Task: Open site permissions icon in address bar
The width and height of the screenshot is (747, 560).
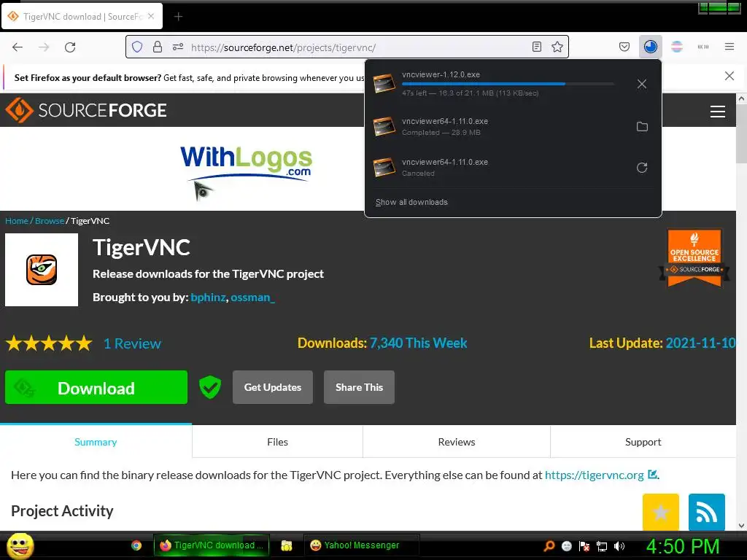Action: tap(178, 47)
